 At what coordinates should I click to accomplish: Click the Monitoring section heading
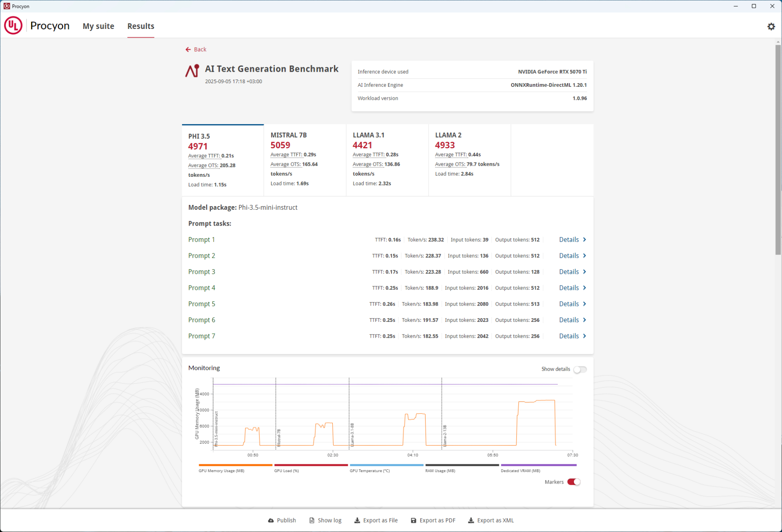204,368
